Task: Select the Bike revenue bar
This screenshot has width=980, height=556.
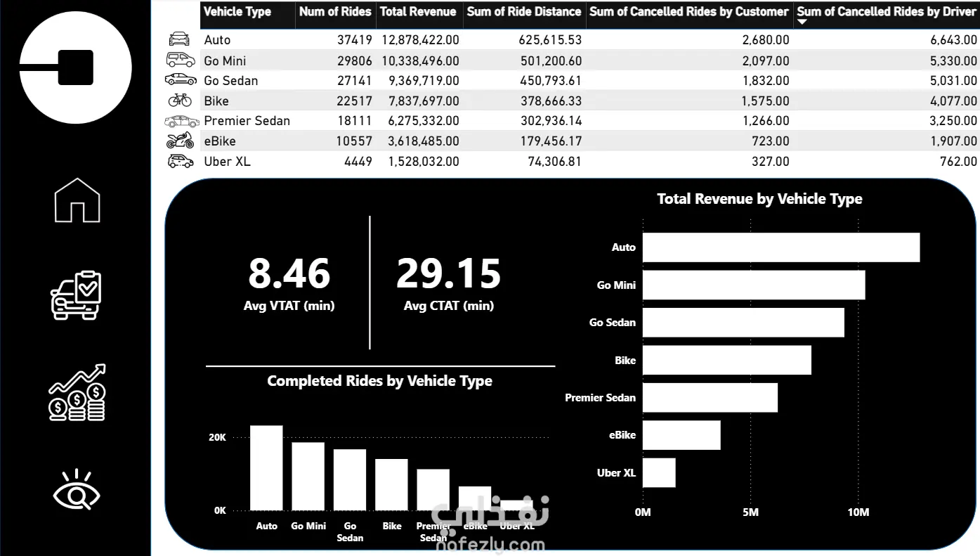Action: pyautogui.click(x=727, y=360)
